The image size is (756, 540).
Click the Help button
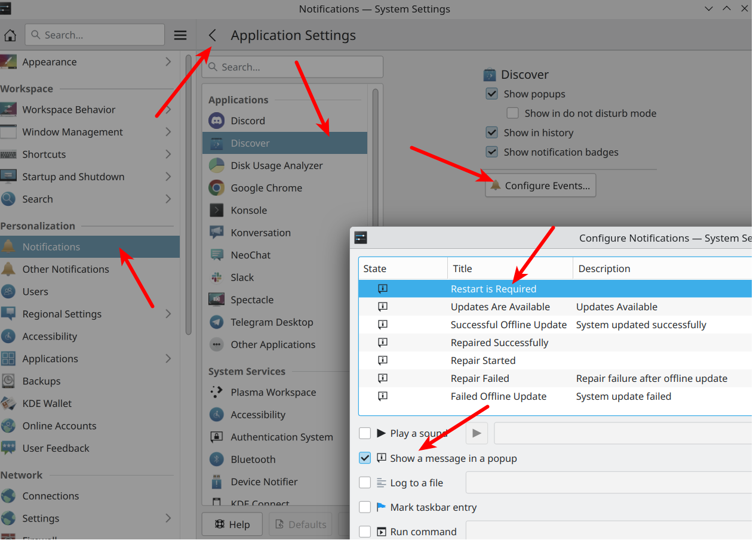coord(232,524)
